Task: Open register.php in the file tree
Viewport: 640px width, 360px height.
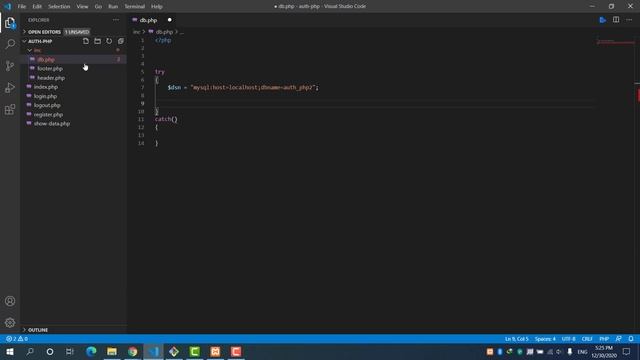Action: [x=48, y=115]
